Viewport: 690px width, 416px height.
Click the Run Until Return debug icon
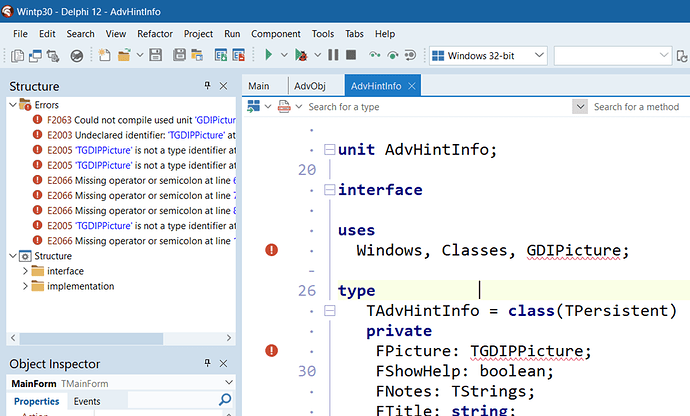click(410, 55)
